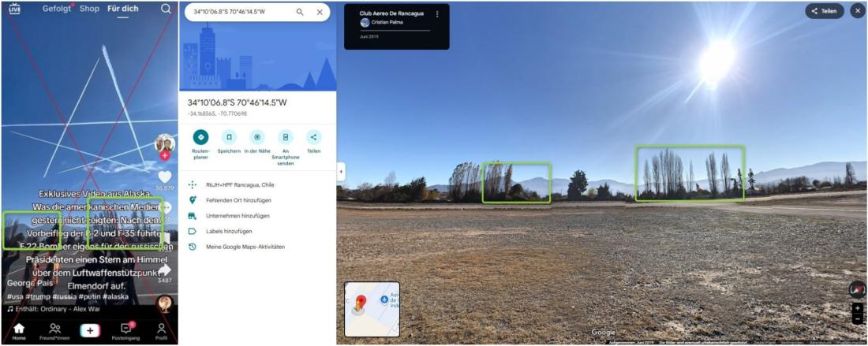This screenshot has height=346, width=868.
Task: Click the Teilen button in street view
Action: click(x=825, y=11)
